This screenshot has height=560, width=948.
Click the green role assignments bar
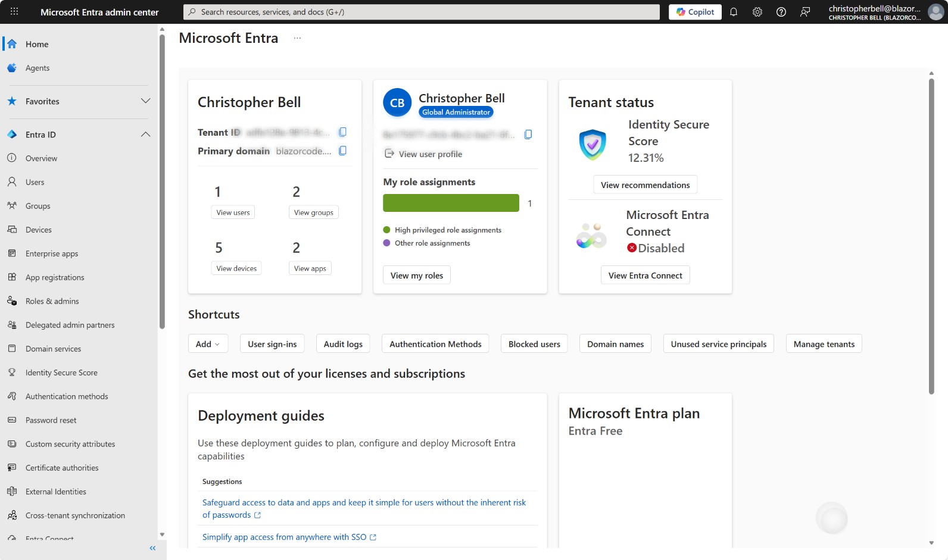click(x=451, y=203)
